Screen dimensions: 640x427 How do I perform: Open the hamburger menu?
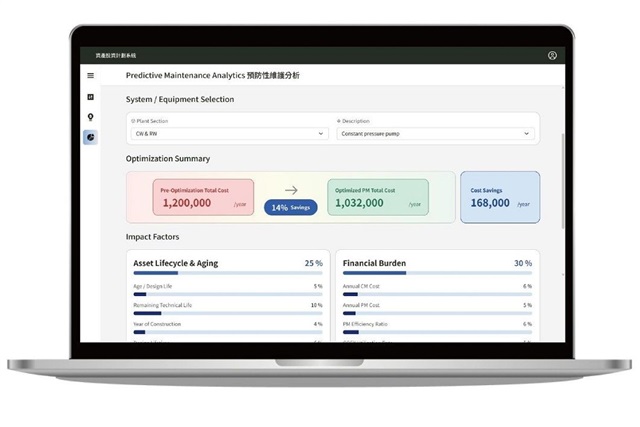90,76
